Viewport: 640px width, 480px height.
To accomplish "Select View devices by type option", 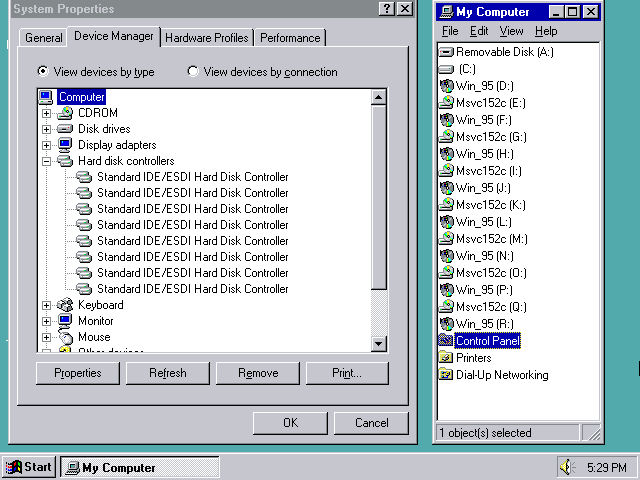I will [43, 72].
